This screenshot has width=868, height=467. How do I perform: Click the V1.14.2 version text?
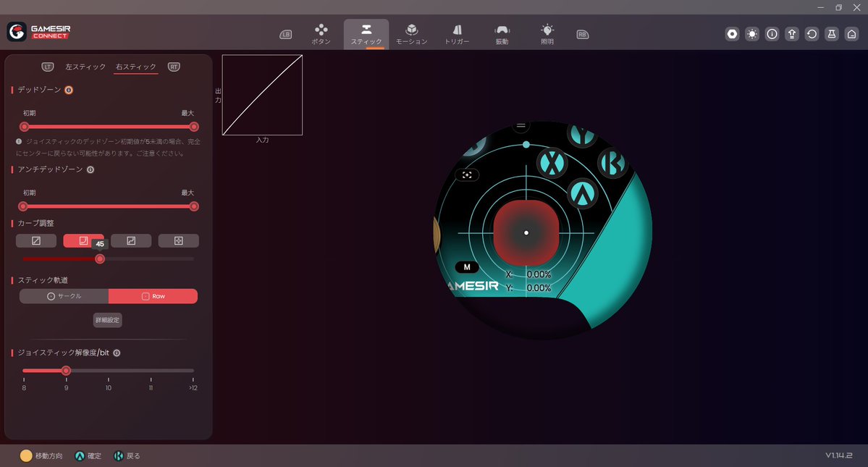pos(838,455)
